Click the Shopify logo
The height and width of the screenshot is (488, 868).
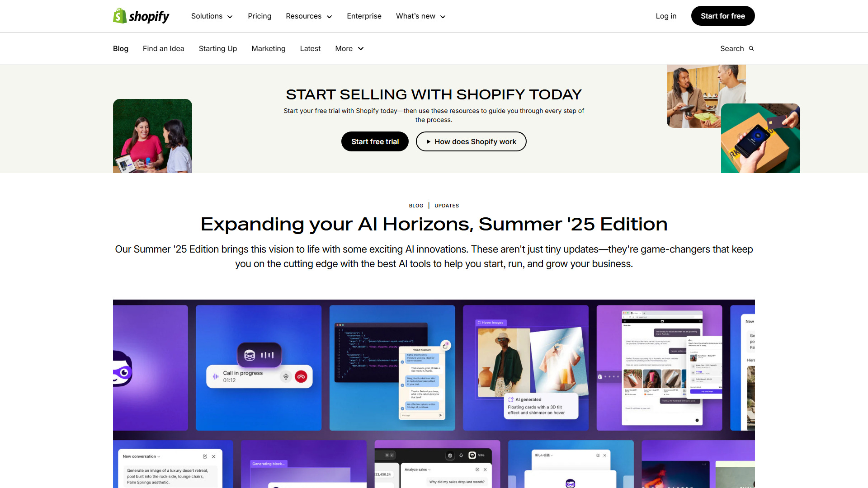point(141,16)
